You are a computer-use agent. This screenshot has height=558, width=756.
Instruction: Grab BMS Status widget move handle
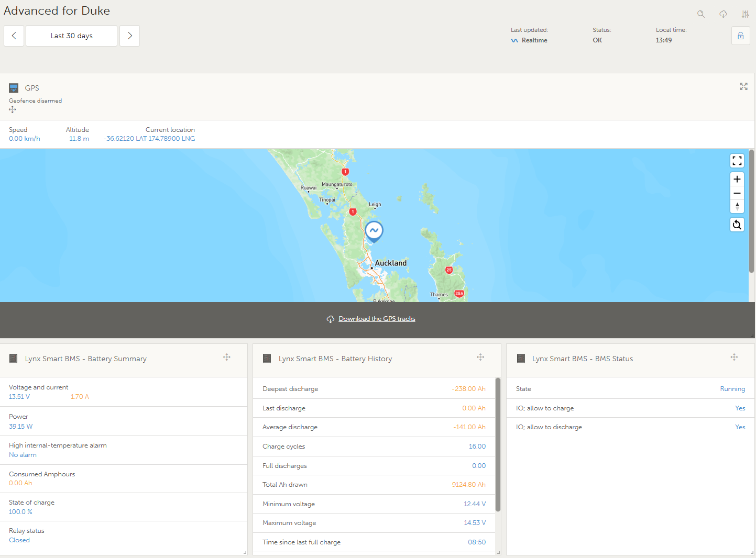734,357
